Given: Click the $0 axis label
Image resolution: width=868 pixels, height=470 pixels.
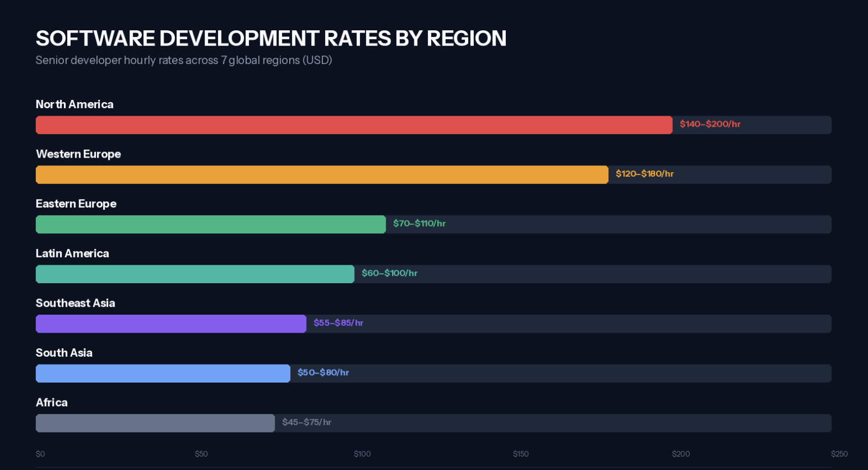Looking at the screenshot, I should 40,454.
